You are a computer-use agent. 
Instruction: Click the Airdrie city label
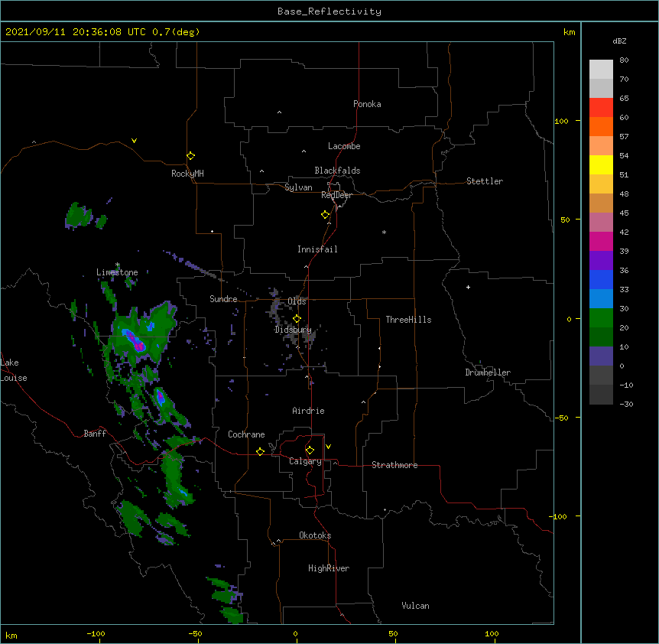(x=309, y=411)
